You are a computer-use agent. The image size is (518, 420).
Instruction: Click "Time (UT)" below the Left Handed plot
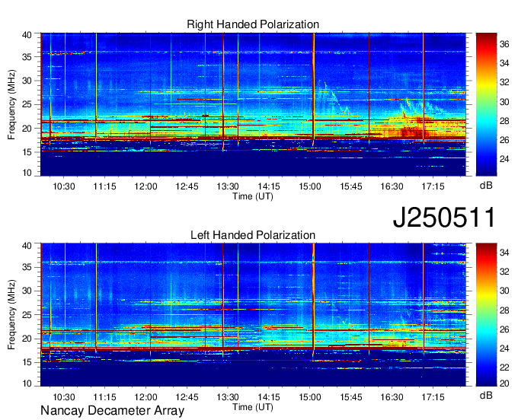[x=253, y=407]
